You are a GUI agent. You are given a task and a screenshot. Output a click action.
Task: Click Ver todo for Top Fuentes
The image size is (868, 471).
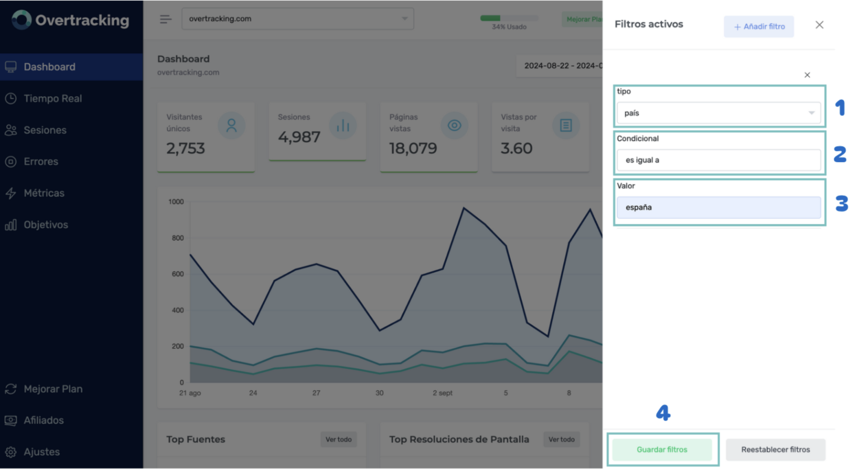pos(339,439)
